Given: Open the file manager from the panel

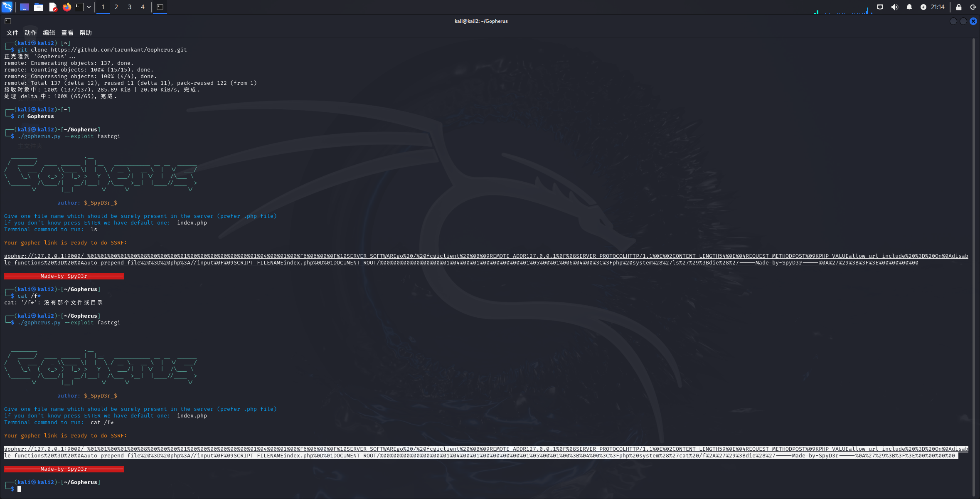Looking at the screenshot, I should (39, 7).
